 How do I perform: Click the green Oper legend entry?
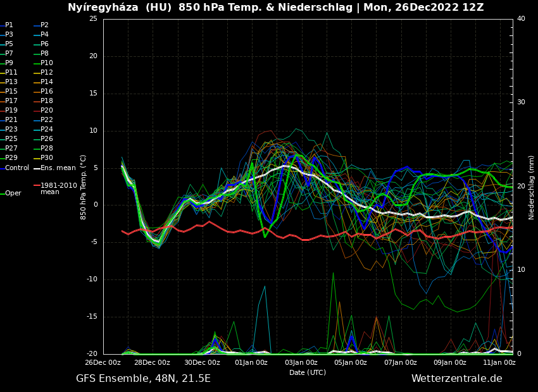[x=13, y=193]
